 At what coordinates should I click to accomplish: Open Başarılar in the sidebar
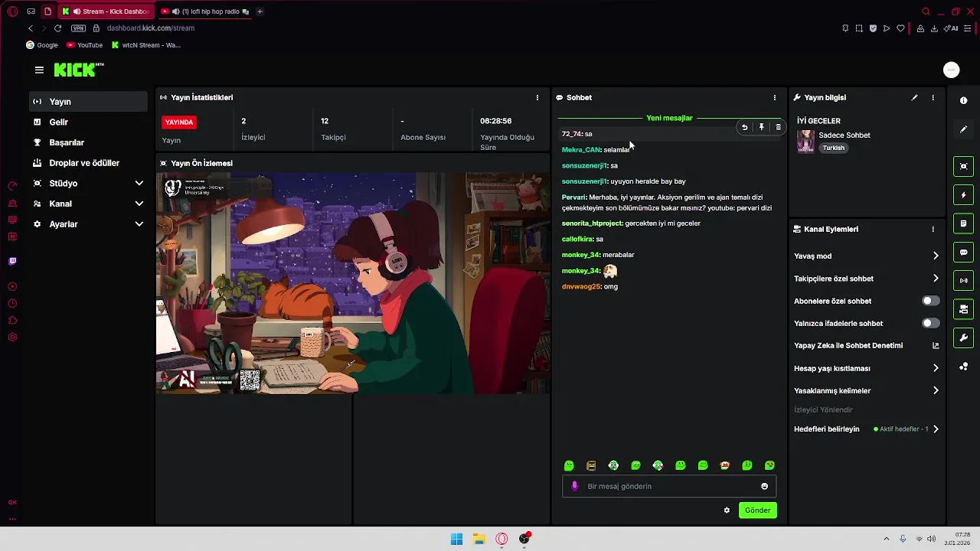tap(89, 142)
